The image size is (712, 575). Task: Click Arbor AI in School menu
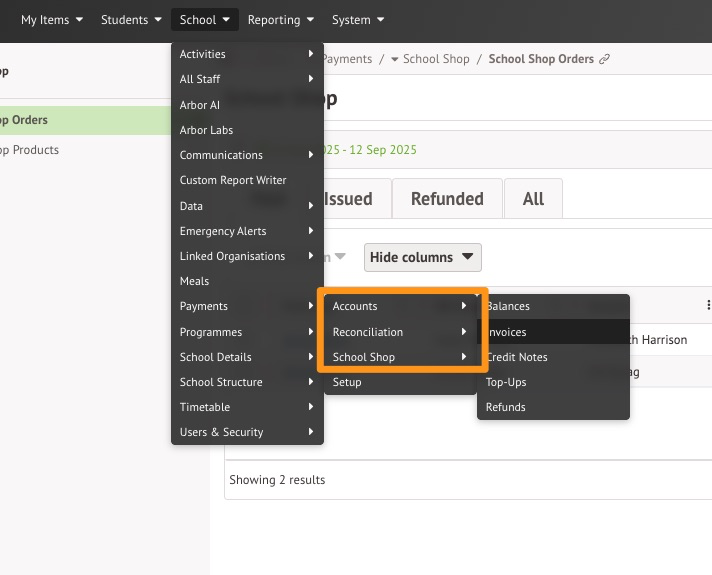coord(200,105)
